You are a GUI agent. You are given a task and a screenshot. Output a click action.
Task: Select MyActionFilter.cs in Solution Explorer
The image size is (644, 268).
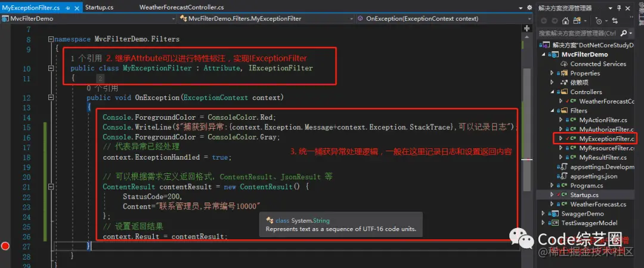(603, 120)
